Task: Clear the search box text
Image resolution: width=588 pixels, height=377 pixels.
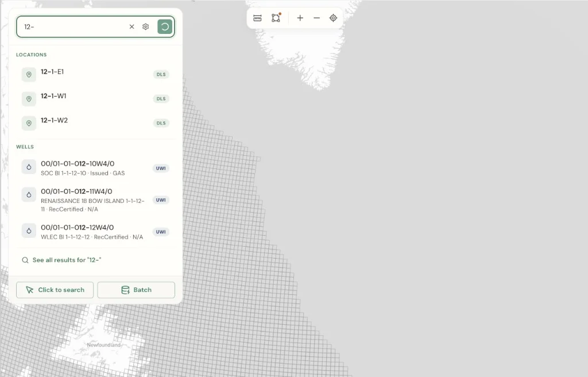Action: [x=131, y=26]
